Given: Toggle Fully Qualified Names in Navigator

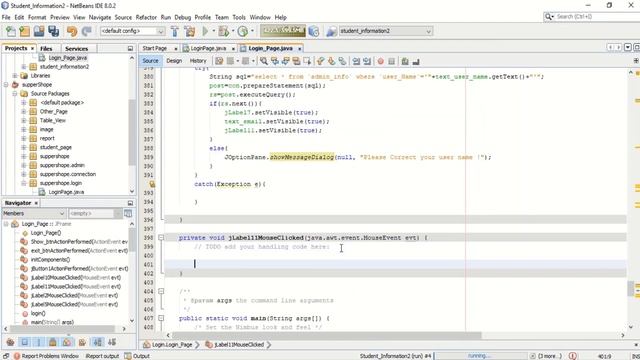Looking at the screenshot, I should (x=82, y=342).
